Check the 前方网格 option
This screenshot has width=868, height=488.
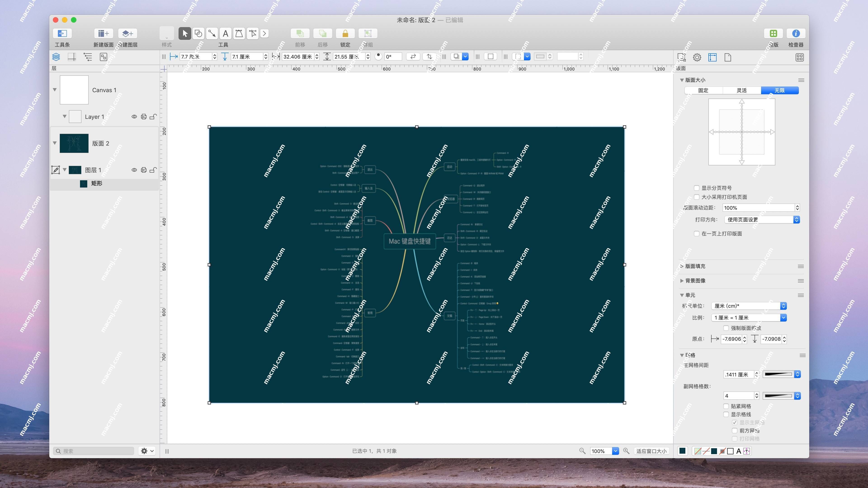pos(735,430)
